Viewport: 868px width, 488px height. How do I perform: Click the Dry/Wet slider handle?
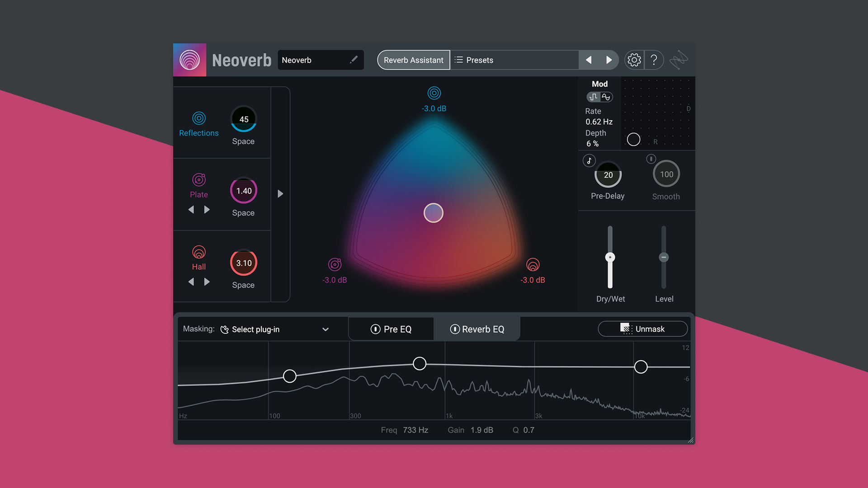click(610, 258)
